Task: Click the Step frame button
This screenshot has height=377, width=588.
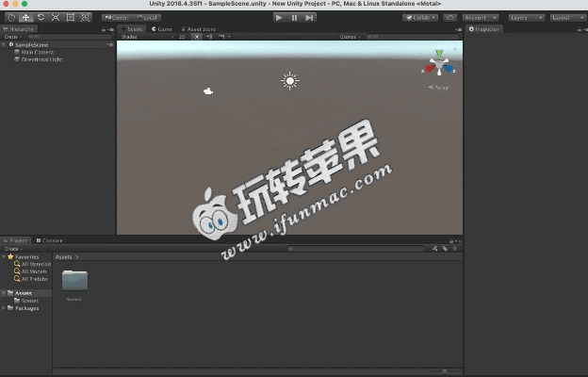Action: coord(310,17)
